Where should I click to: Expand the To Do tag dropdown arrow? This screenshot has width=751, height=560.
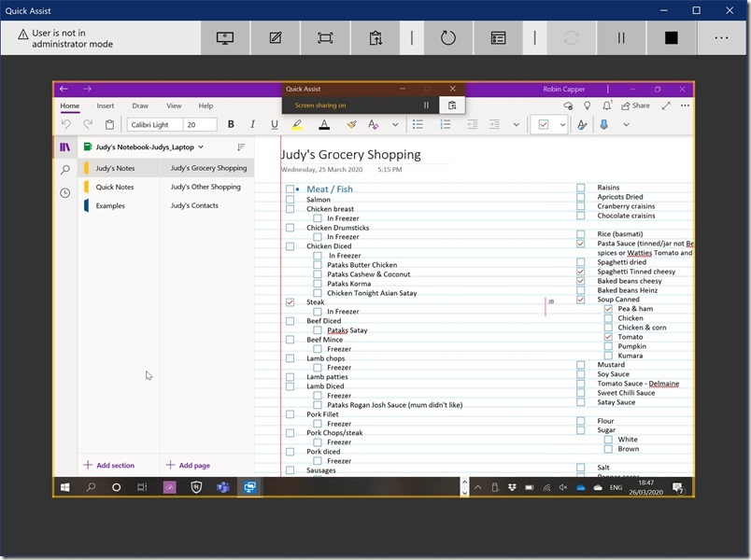pyautogui.click(x=562, y=124)
